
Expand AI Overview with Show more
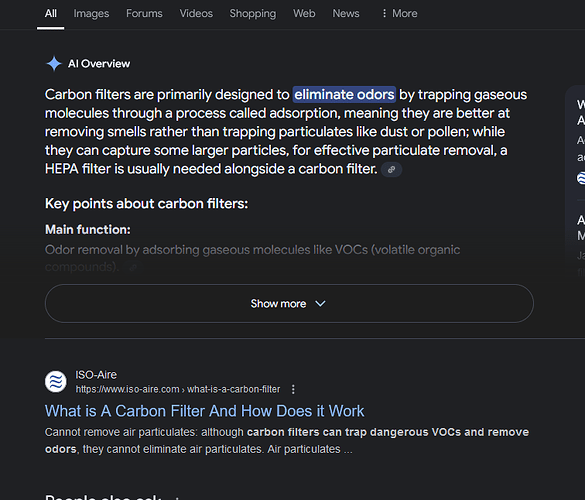pyautogui.click(x=289, y=304)
